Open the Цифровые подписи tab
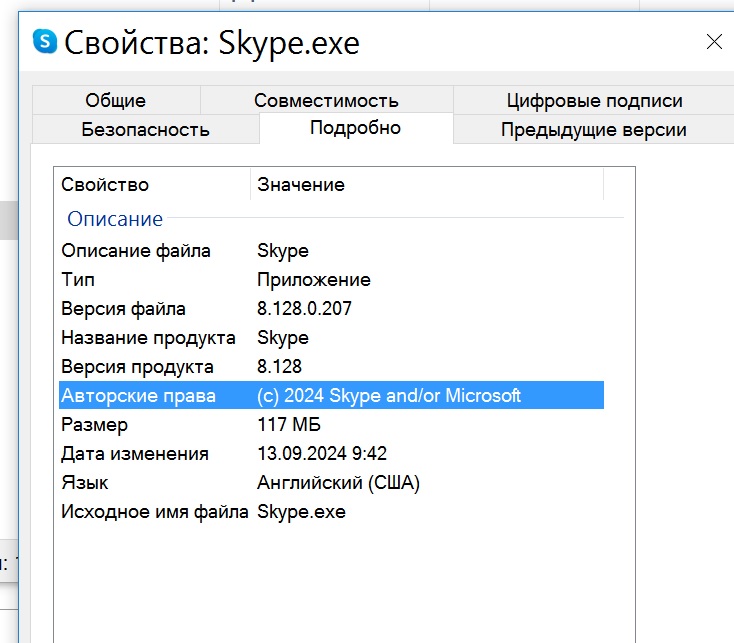This screenshot has width=734, height=643. [x=594, y=100]
